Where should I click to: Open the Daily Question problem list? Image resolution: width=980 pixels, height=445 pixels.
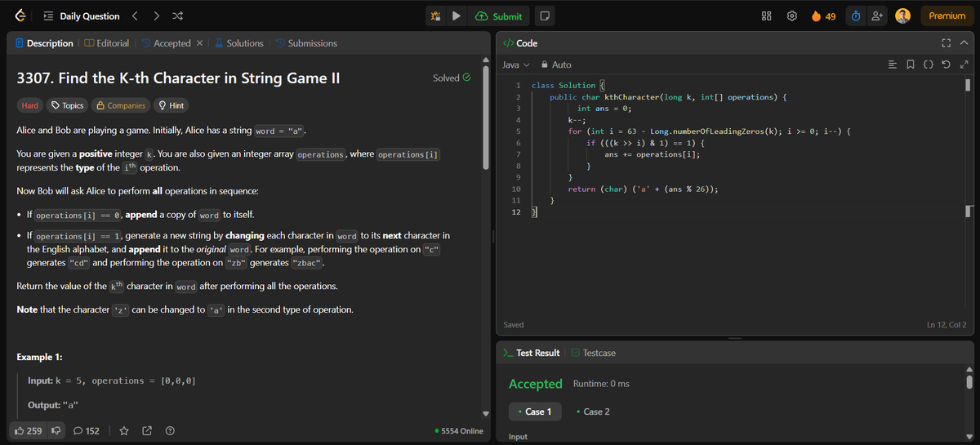click(x=82, y=16)
